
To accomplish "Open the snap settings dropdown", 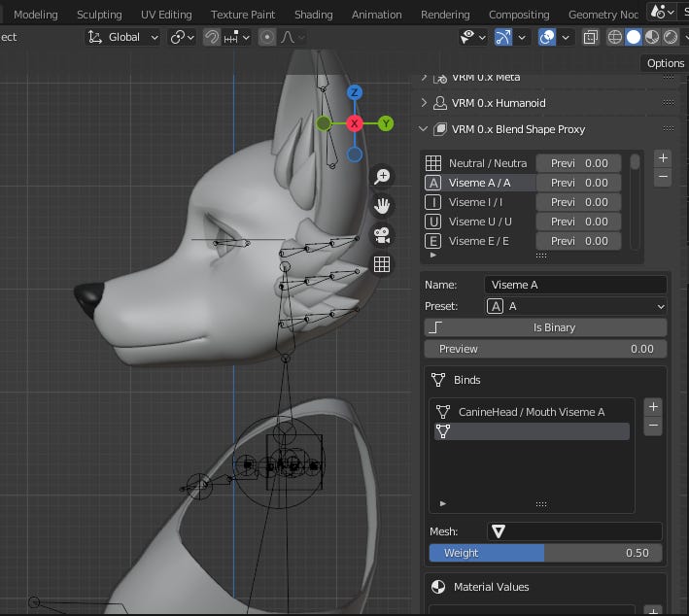I will (236, 37).
